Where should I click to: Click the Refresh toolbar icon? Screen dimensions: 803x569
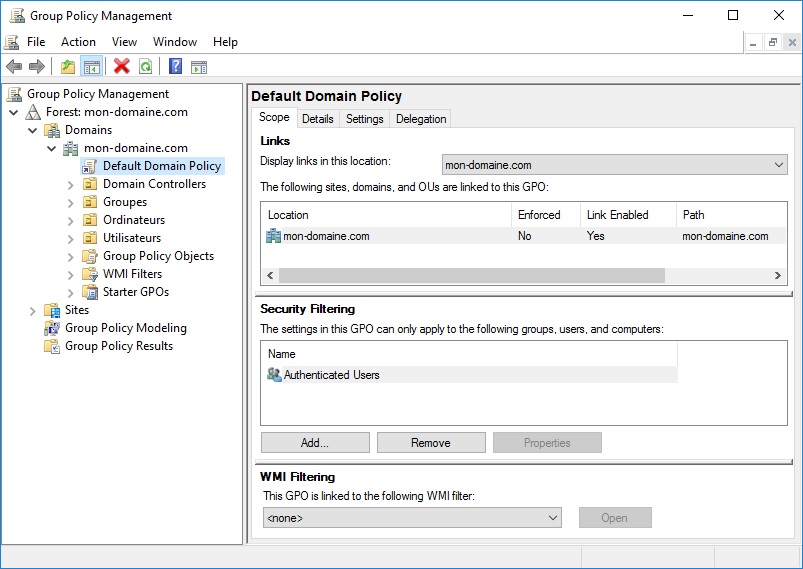(x=146, y=67)
